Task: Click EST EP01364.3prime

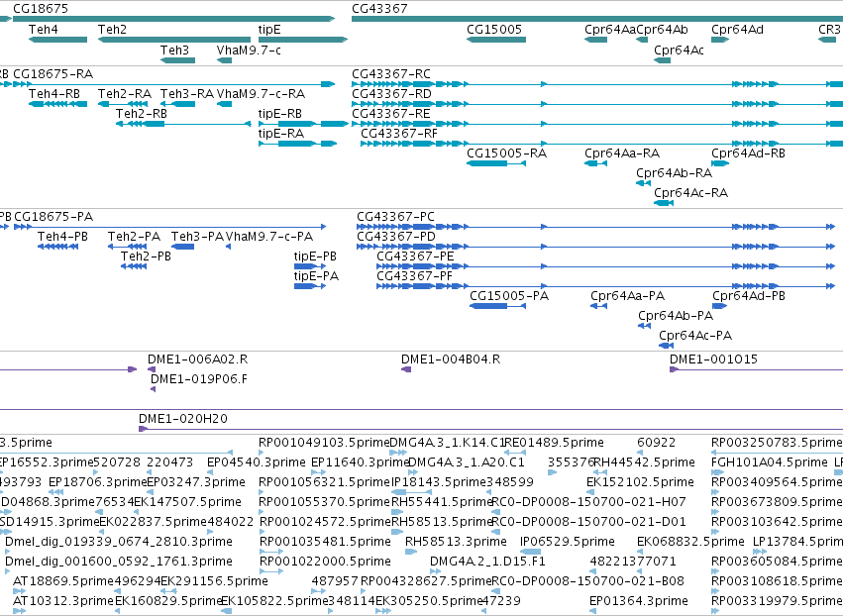Action: (x=639, y=601)
